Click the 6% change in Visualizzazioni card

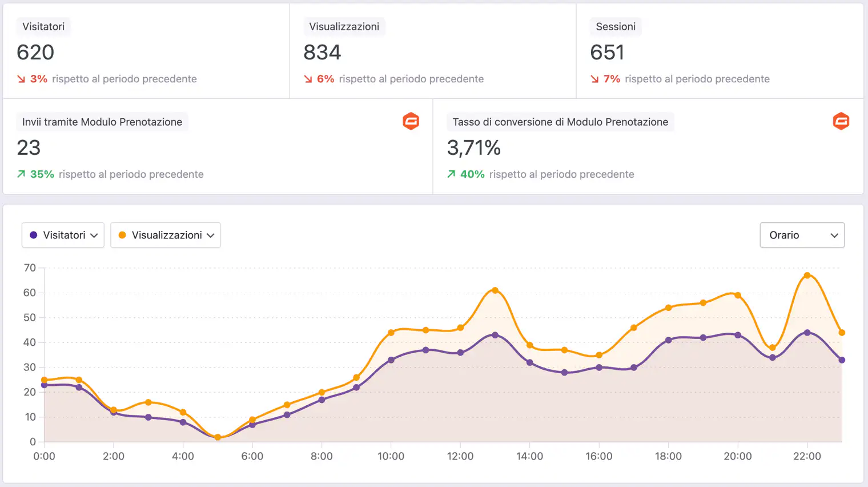pyautogui.click(x=325, y=79)
